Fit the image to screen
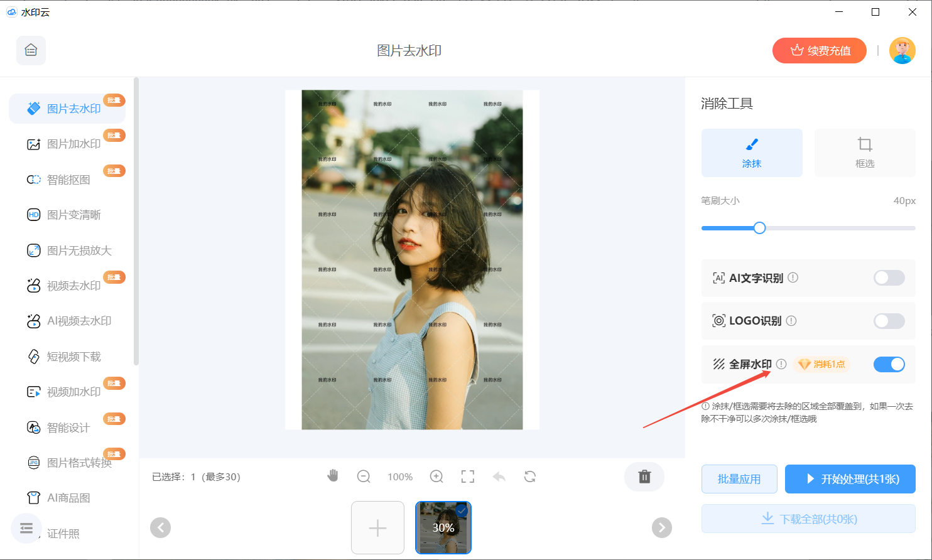The width and height of the screenshot is (932, 560). click(467, 477)
